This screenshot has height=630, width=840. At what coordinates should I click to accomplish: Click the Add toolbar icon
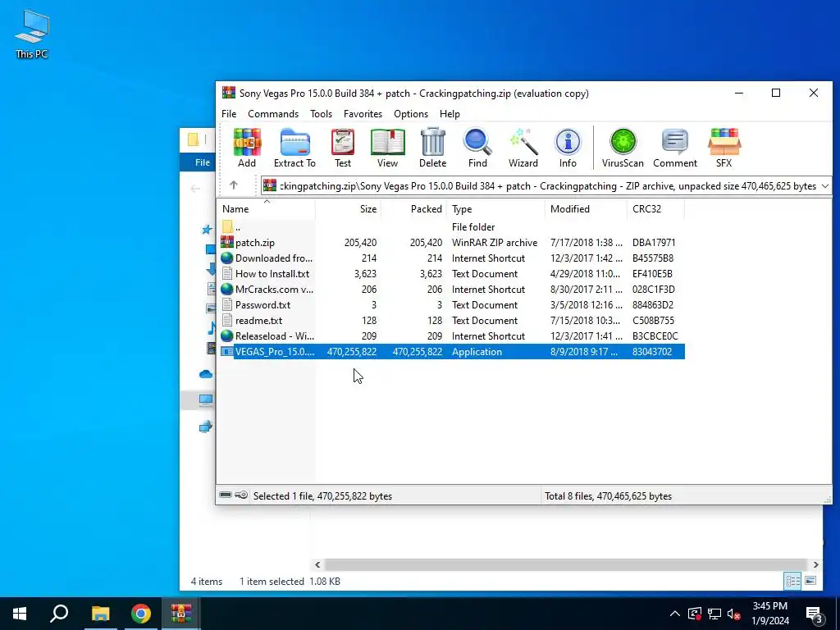[246, 148]
